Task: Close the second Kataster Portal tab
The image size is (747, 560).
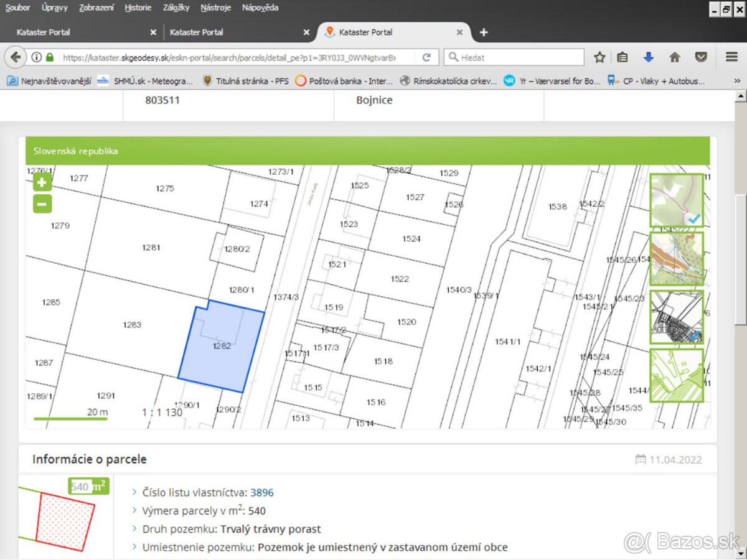Action: (x=306, y=32)
